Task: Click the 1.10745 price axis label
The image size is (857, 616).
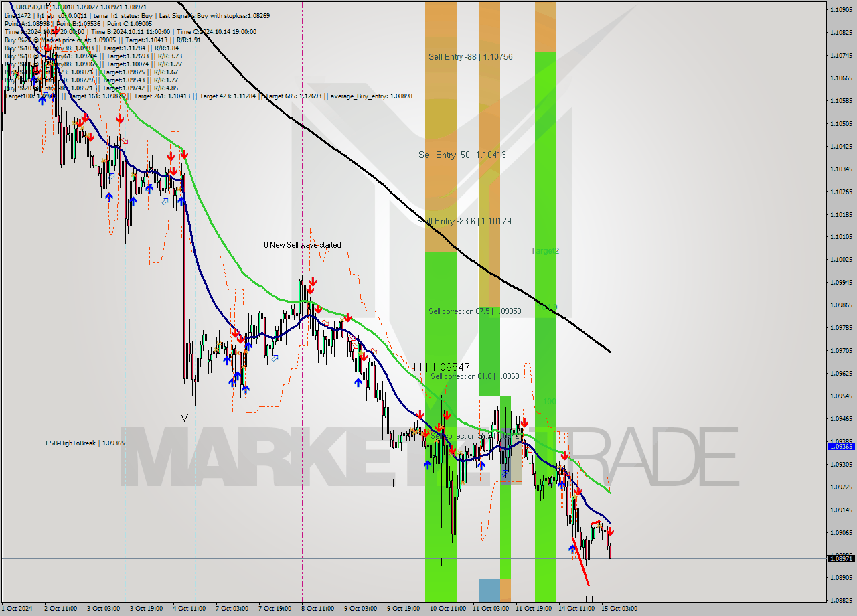Action: pyautogui.click(x=841, y=55)
